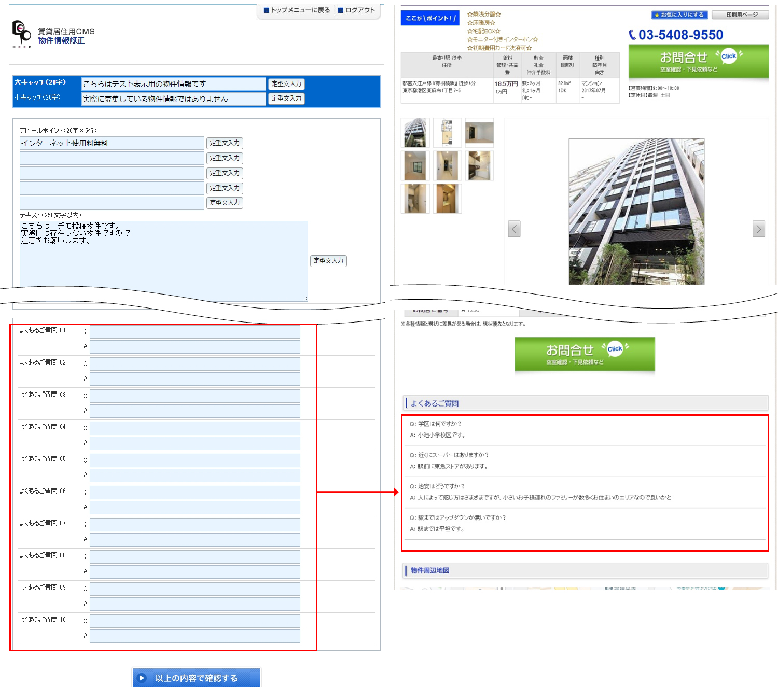Click the よくあるご質問 section header

point(585,403)
